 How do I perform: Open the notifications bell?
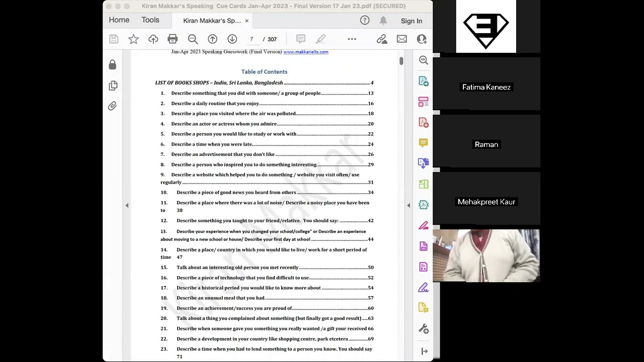[383, 21]
